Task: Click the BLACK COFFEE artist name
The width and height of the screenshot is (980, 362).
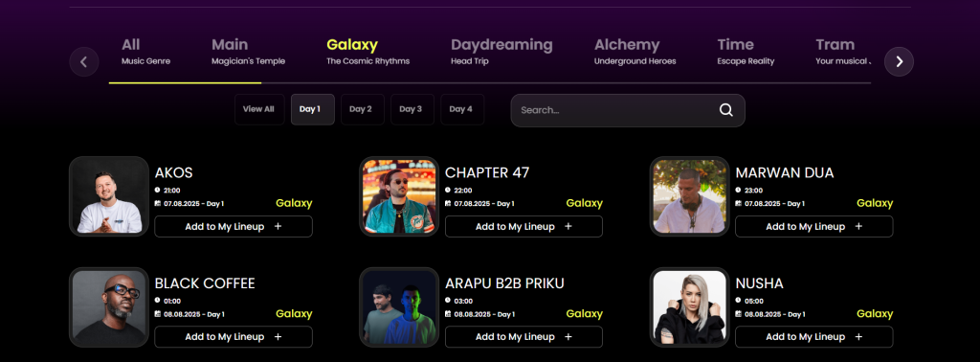Action: (205, 283)
